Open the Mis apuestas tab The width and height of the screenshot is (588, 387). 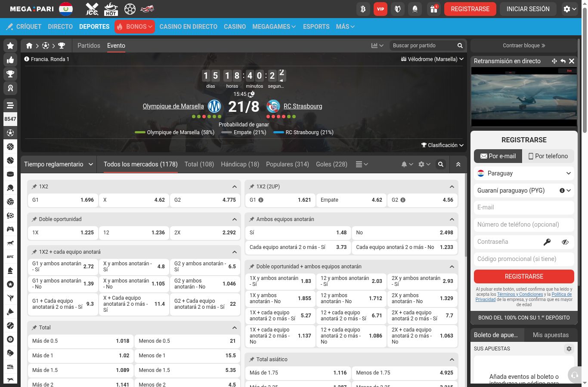tap(551, 335)
